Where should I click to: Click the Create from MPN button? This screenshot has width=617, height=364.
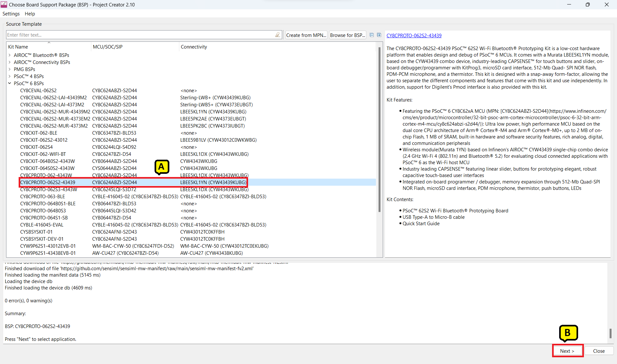tap(306, 35)
